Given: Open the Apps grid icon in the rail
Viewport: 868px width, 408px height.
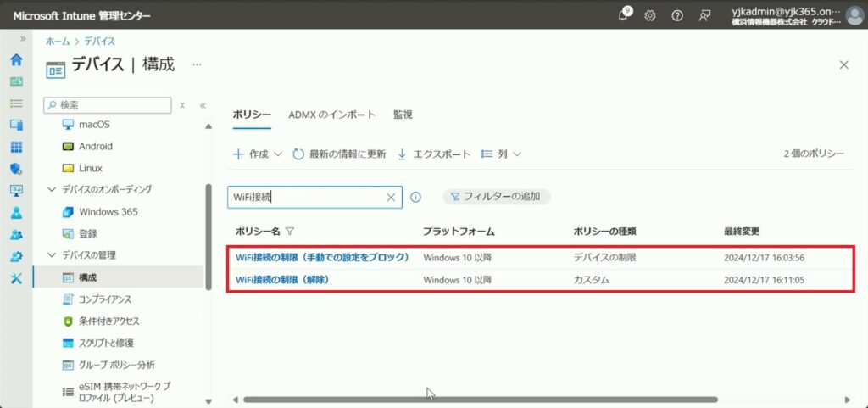Looking at the screenshot, I should [x=17, y=147].
